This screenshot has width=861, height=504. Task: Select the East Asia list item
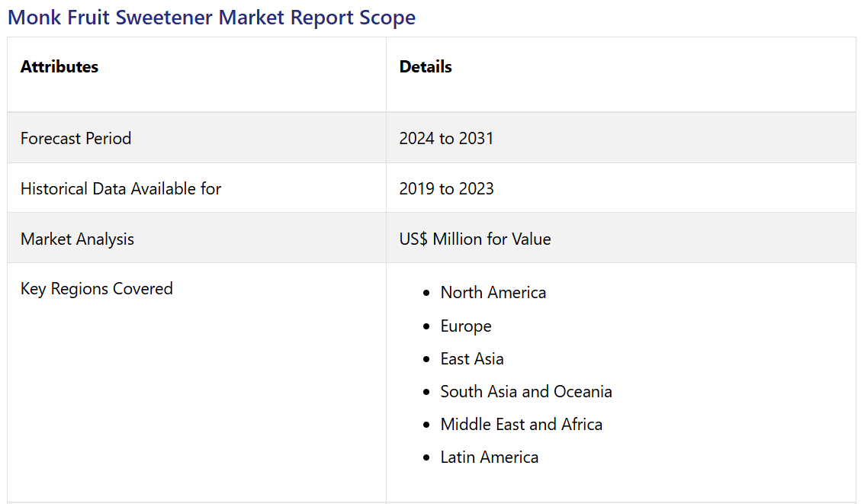pos(471,359)
